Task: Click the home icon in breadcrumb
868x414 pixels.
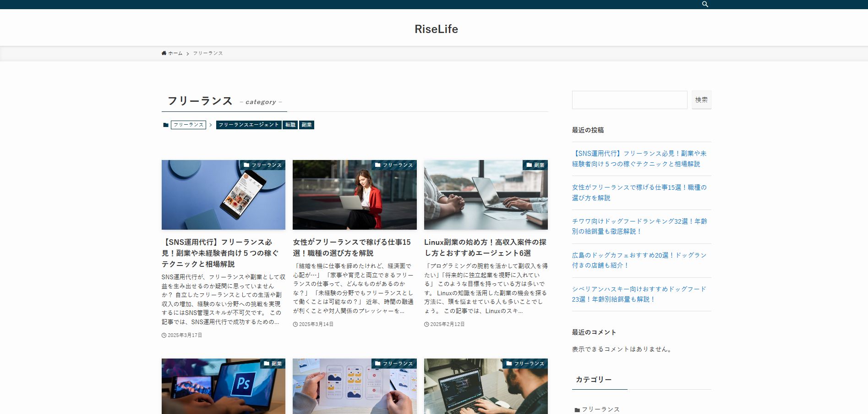Action: (164, 53)
